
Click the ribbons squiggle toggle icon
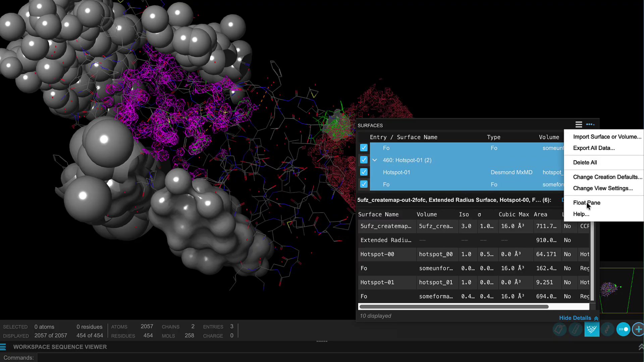(607, 329)
